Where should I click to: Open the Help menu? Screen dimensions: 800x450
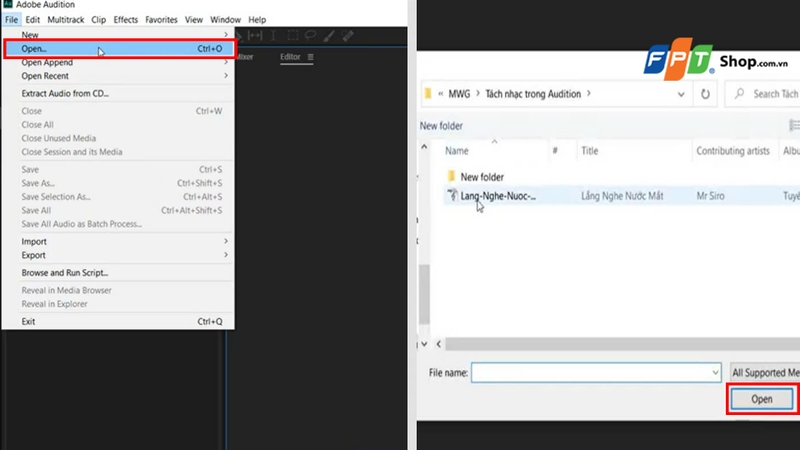(257, 20)
